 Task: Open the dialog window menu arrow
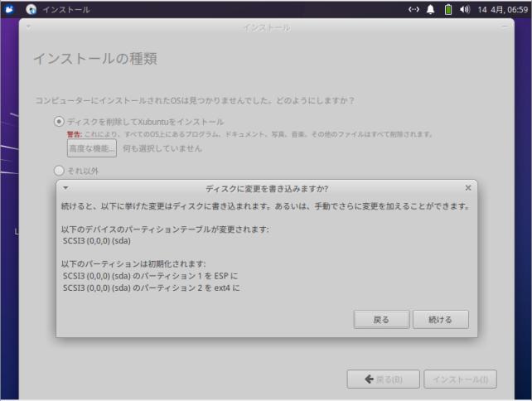65,187
